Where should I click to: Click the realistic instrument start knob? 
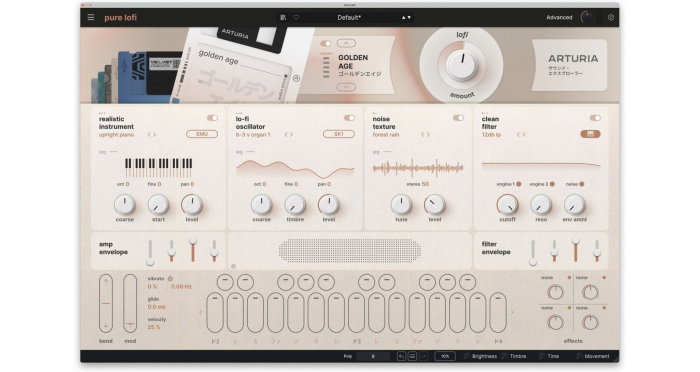point(158,205)
